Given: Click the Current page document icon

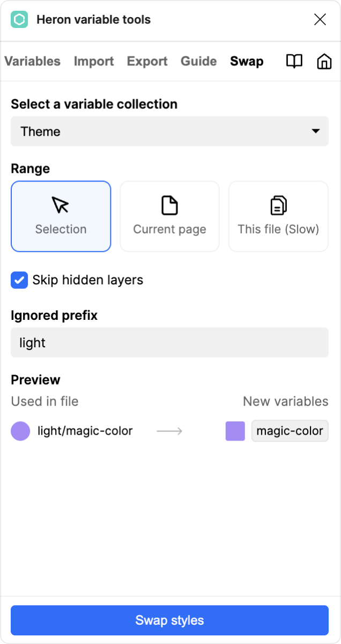Looking at the screenshot, I should pos(169,205).
